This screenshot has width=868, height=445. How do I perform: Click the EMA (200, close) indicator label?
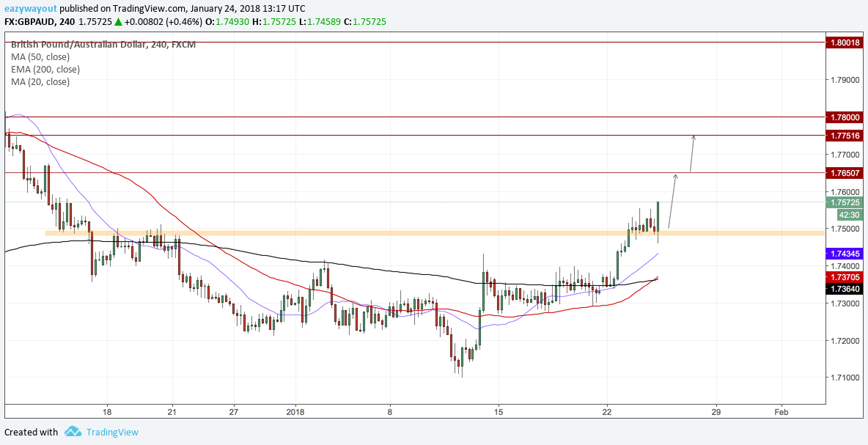click(x=45, y=69)
